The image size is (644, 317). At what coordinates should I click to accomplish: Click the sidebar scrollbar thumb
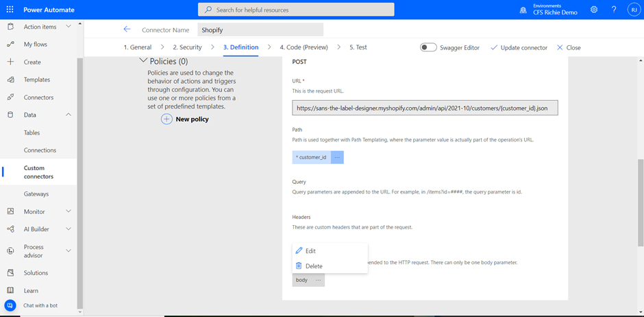coord(80,183)
